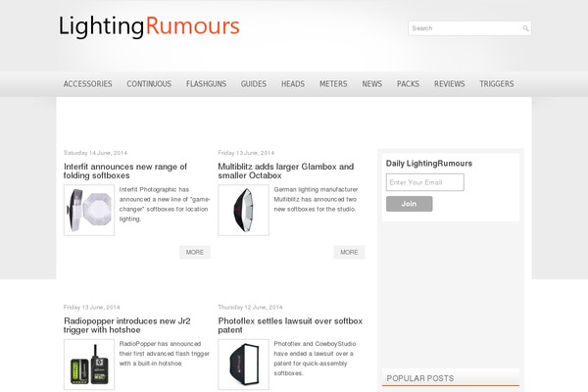Click MORE under the Multiblitz article

coord(349,252)
